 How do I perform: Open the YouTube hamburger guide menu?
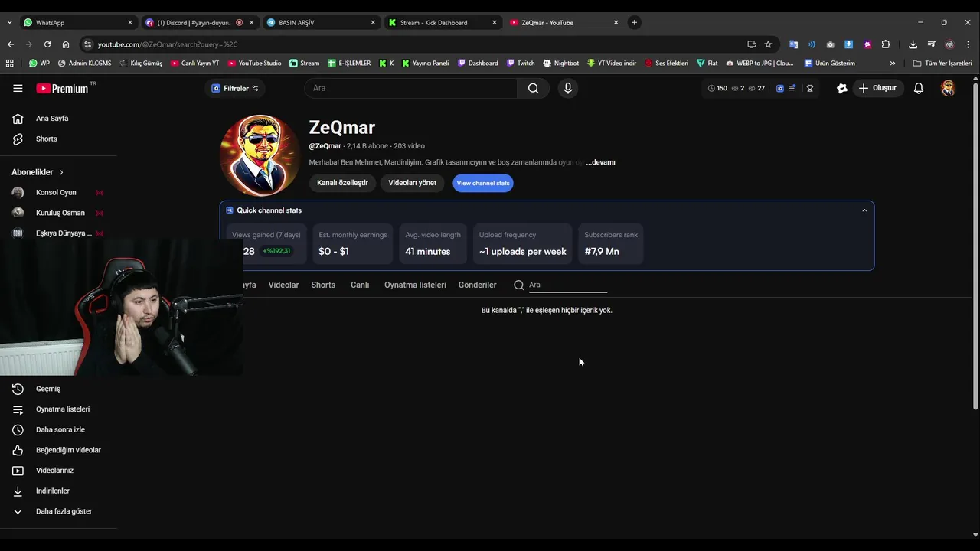click(18, 88)
